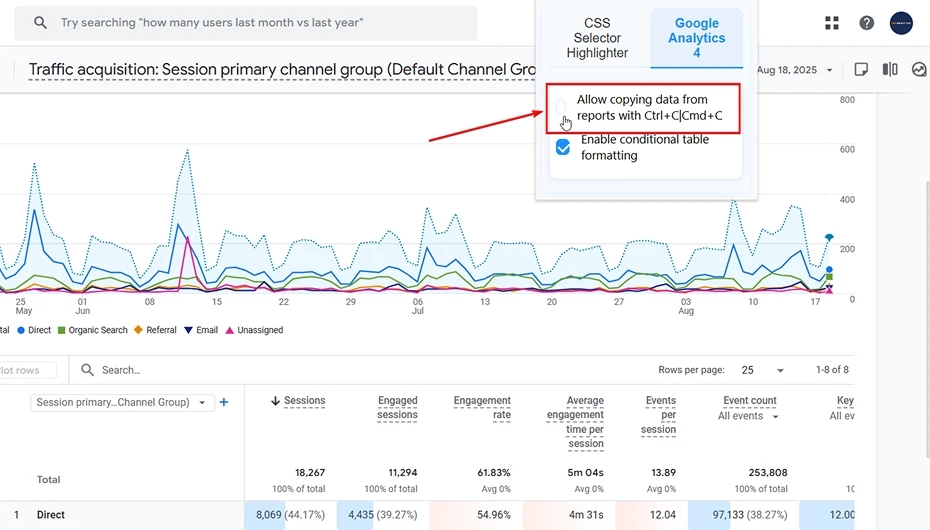This screenshot has width=930, height=530.
Task: Toggle the Direct series in chart legend
Action: click(x=34, y=330)
